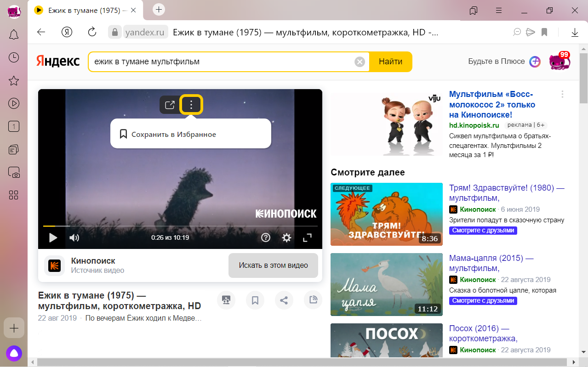The height and width of the screenshot is (367, 588).
Task: Open tabs counter icon in sidebar
Action: click(14, 126)
